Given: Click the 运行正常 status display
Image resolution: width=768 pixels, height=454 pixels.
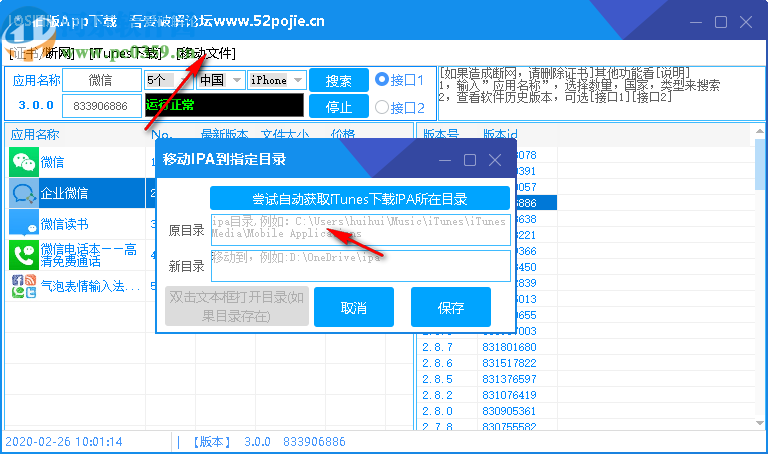Looking at the screenshot, I should point(224,105).
